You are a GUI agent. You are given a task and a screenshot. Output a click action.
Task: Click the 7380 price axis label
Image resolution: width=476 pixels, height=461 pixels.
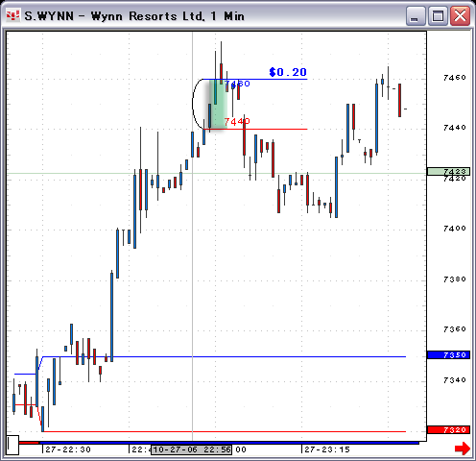click(455, 279)
